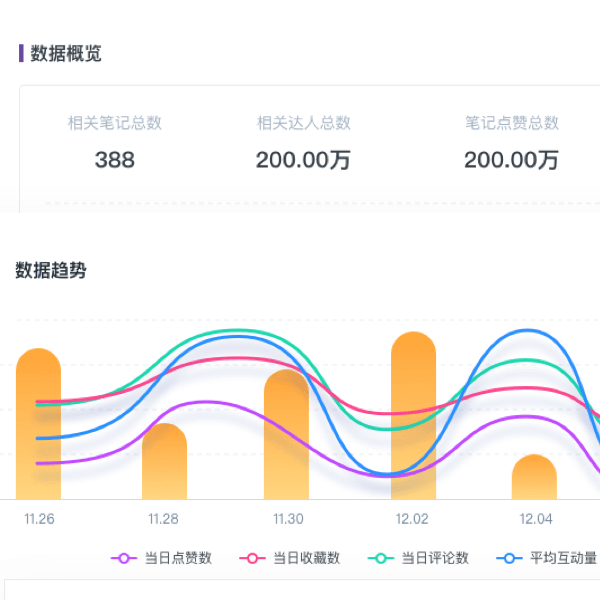Click the 12.04 x-axis date label

tap(535, 519)
